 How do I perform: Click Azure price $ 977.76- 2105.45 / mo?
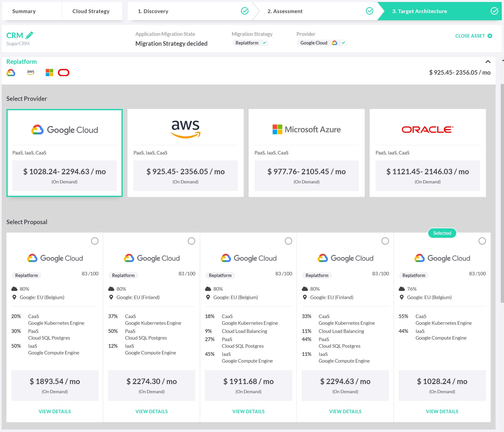[x=307, y=172]
